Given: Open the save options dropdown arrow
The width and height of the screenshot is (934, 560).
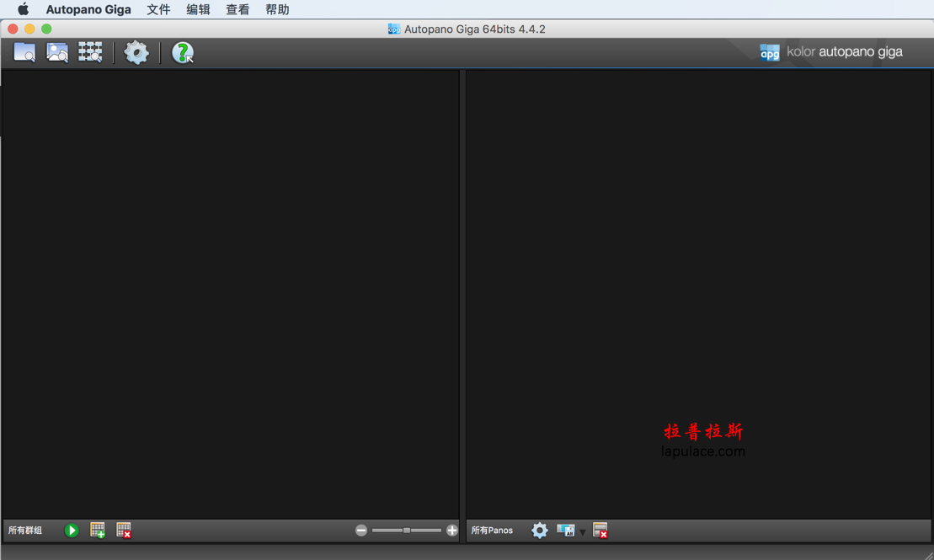Looking at the screenshot, I should click(582, 532).
